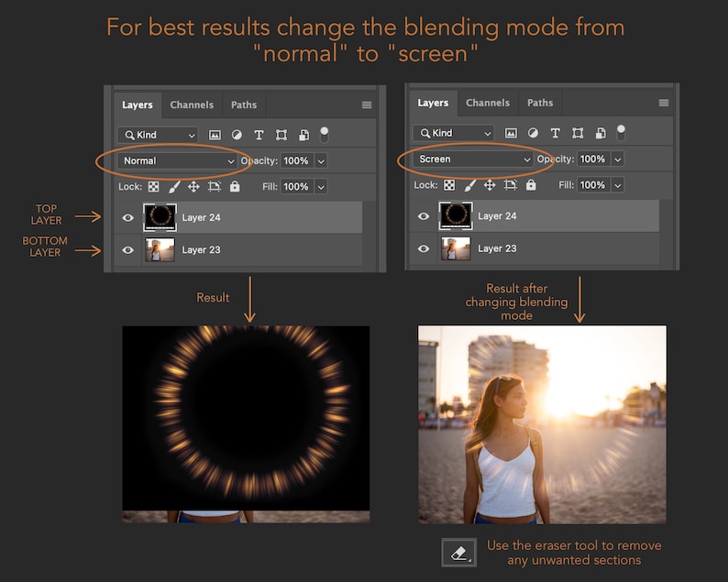This screenshot has height=582, width=728.
Task: Expand Fill slider arrow in left panel
Action: 321,187
